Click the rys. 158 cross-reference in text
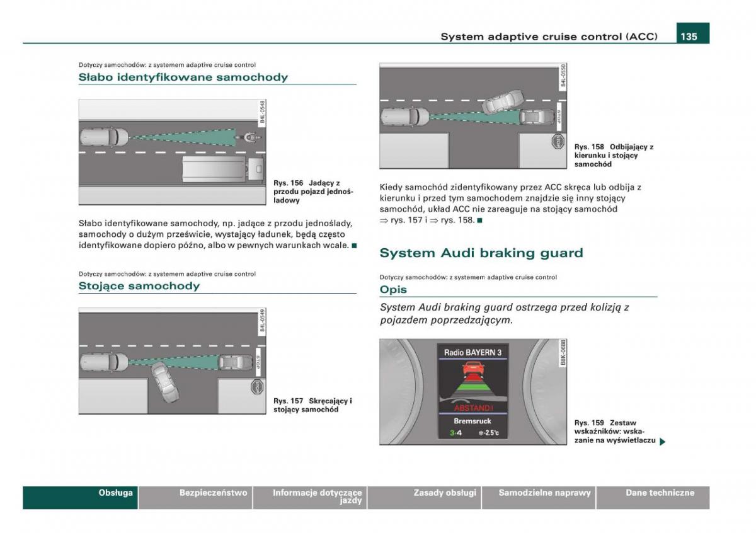Screen dimensions: 756x533 pos(457,220)
